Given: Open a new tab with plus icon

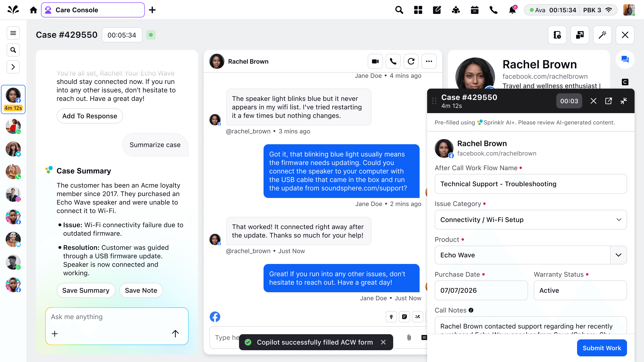Looking at the screenshot, I should pos(152,10).
